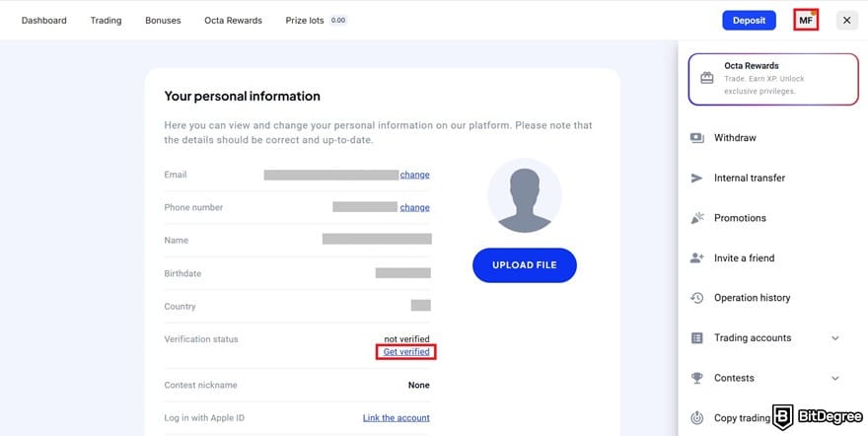Click the Contests trophy icon
Image resolution: width=868 pixels, height=436 pixels.
tap(697, 378)
